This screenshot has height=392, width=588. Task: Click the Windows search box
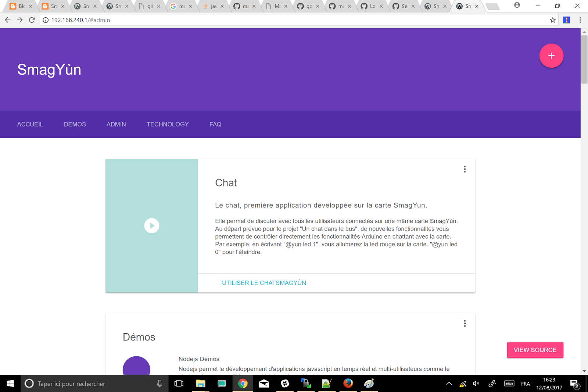pyautogui.click(x=94, y=384)
